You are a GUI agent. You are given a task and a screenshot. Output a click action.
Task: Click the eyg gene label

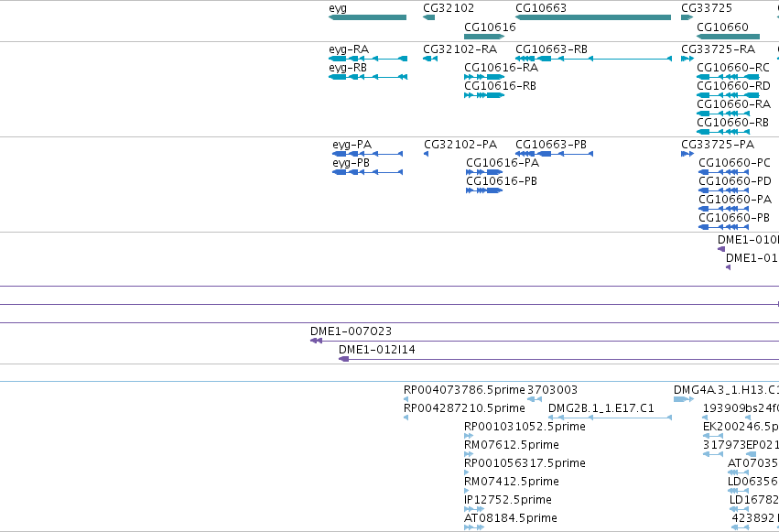tap(338, 8)
